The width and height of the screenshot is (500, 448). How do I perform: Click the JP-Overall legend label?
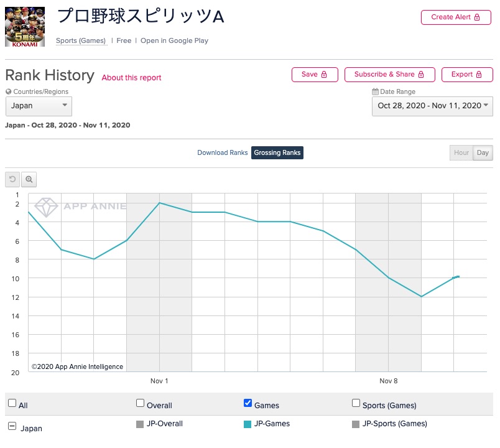pos(165,424)
